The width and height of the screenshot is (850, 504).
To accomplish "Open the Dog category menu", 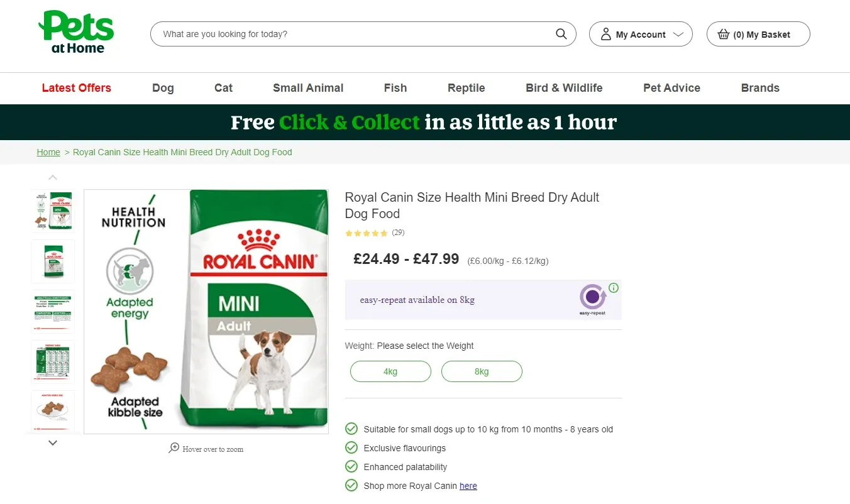I will coord(163,88).
